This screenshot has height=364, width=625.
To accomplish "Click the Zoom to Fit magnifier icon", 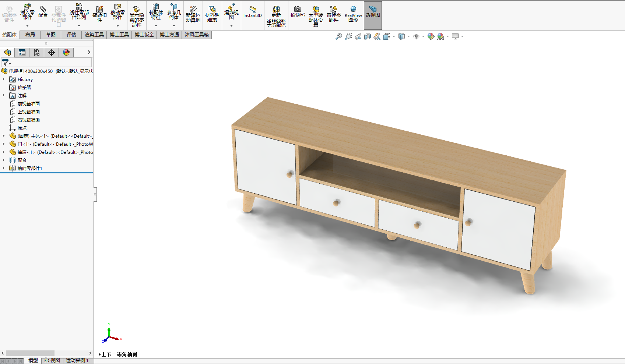I will pyautogui.click(x=339, y=36).
